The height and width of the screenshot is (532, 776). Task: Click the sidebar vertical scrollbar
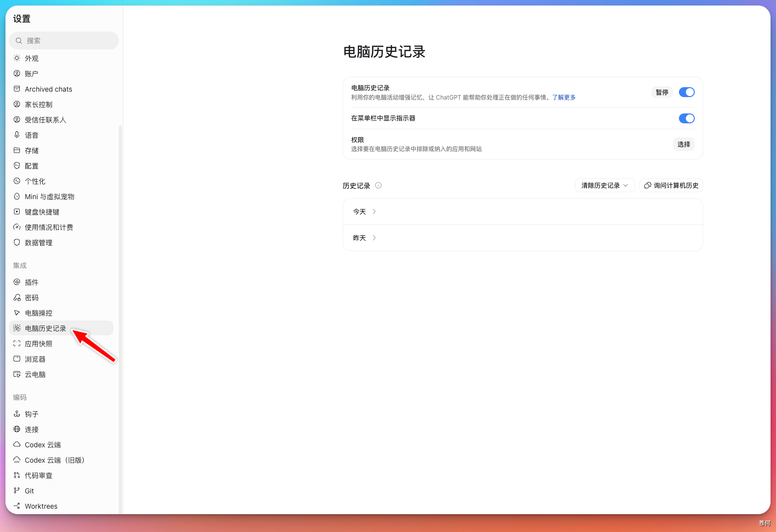click(120, 319)
